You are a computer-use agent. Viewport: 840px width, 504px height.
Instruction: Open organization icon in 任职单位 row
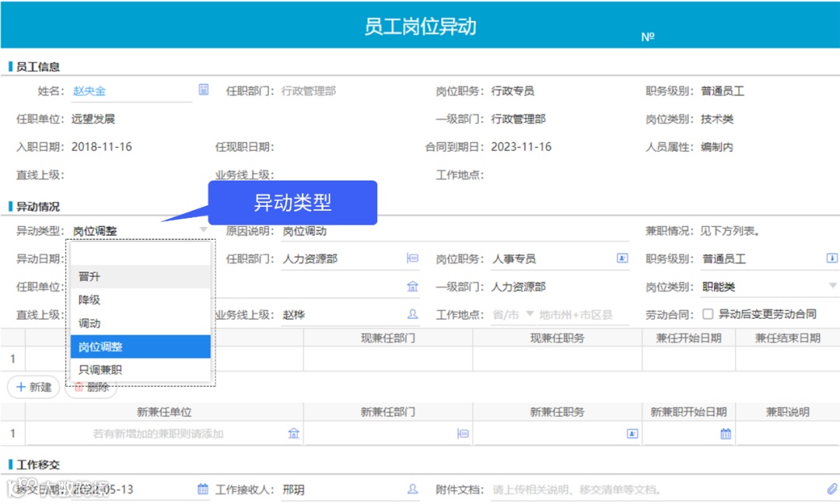click(412, 286)
